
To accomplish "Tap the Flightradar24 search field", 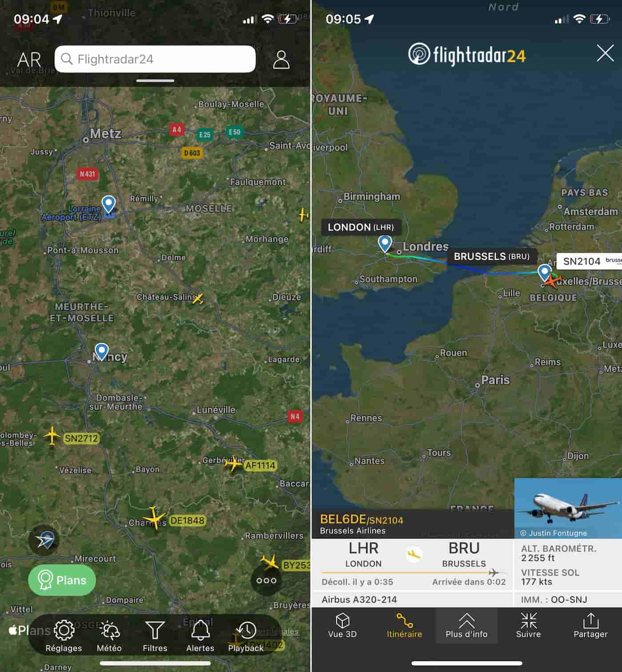I will click(x=155, y=59).
